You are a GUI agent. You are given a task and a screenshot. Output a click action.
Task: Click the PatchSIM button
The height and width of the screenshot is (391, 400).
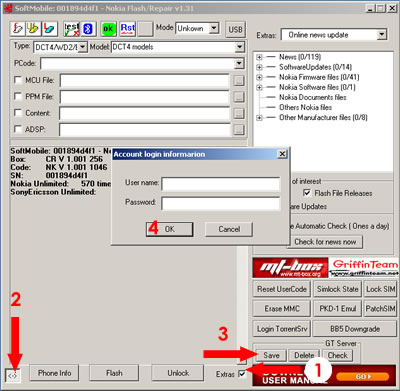pos(380,309)
